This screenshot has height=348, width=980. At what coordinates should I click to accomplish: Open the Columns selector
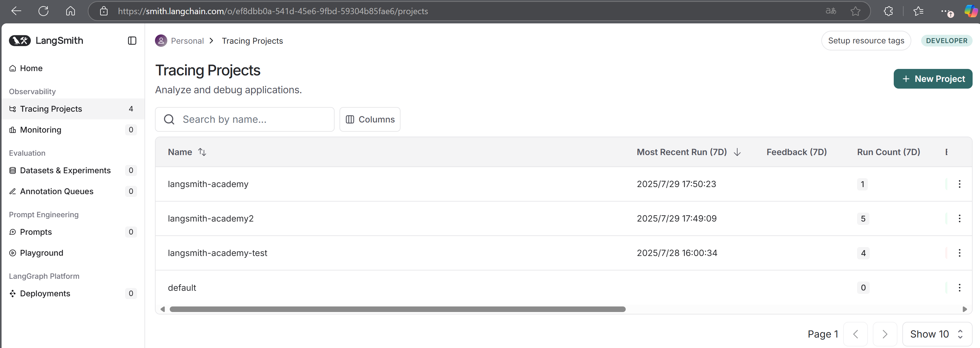click(x=370, y=119)
